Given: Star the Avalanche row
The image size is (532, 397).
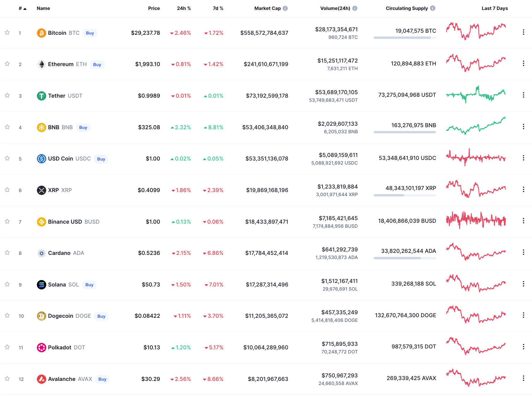Looking at the screenshot, I should (x=7, y=379).
